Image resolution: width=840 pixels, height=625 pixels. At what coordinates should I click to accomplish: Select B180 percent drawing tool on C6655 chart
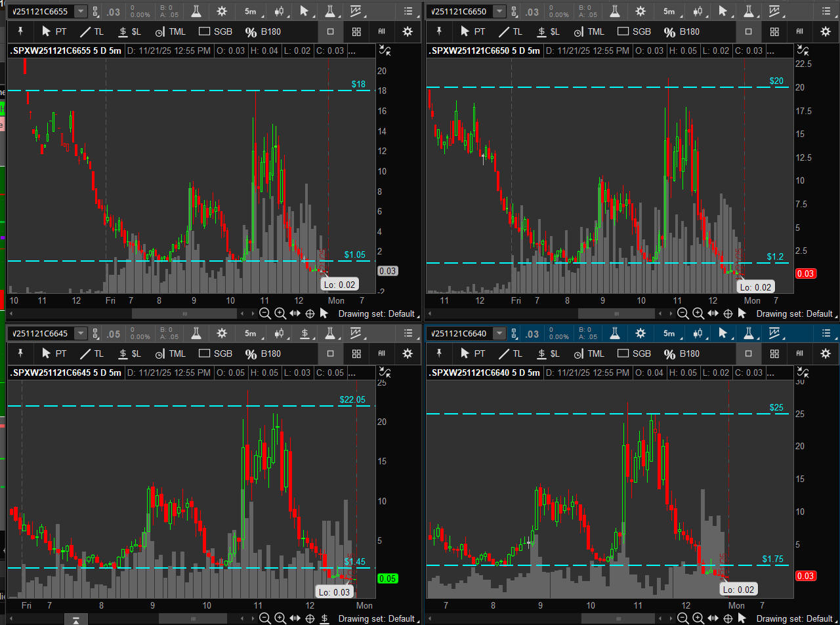click(262, 31)
